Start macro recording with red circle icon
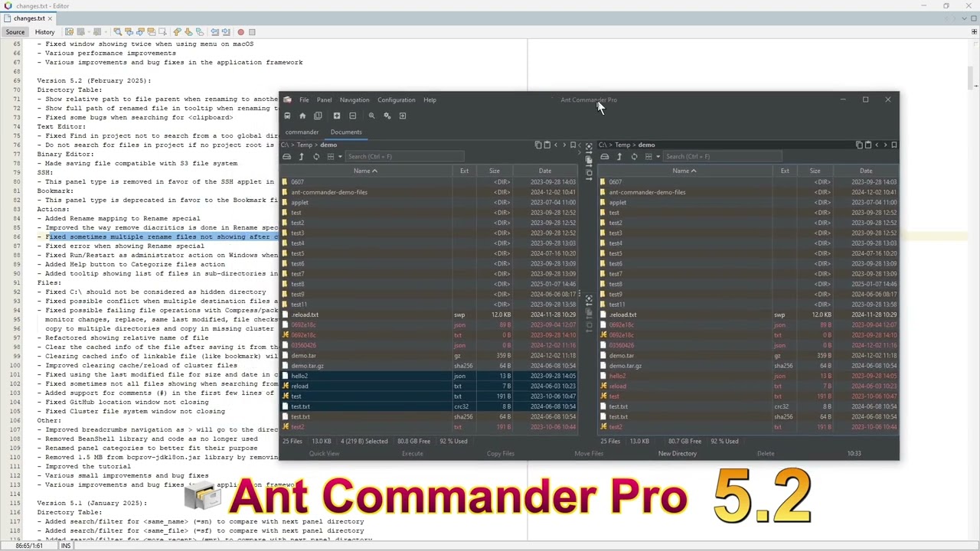The height and width of the screenshot is (551, 980). tap(240, 32)
